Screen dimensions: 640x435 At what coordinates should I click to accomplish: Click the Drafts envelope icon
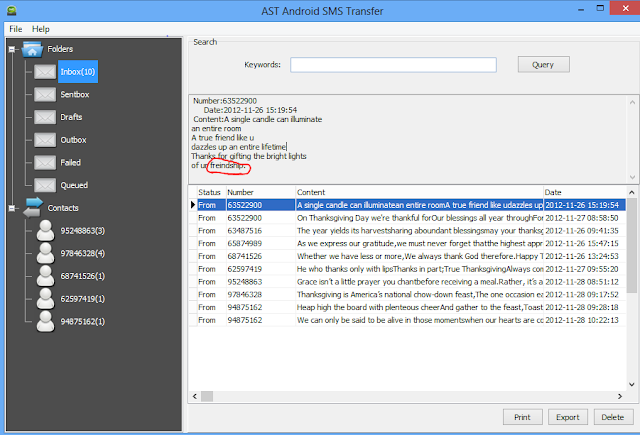45,118
